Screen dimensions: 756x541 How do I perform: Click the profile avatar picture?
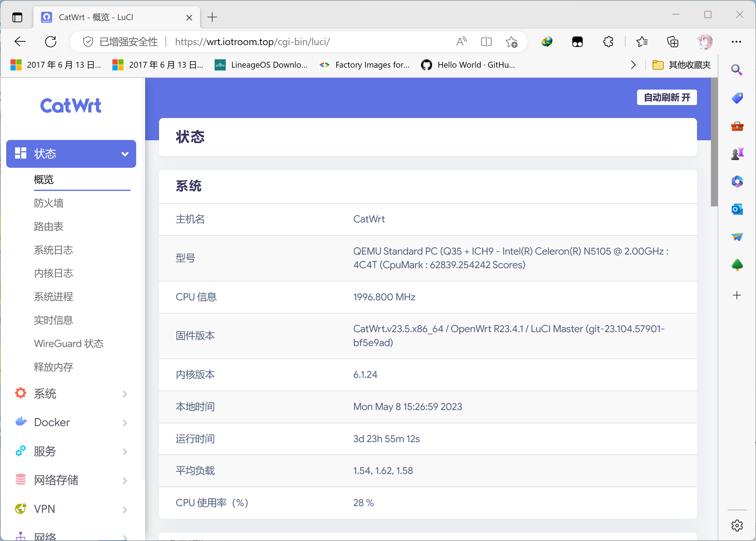coord(704,42)
